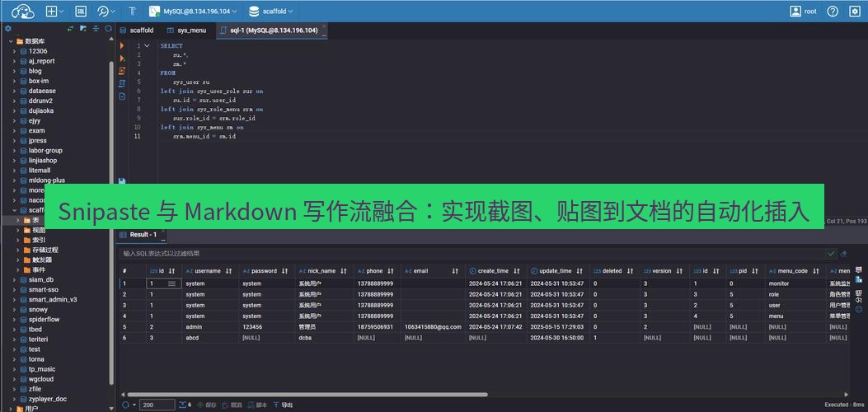Select the litemall database
This screenshot has width=868, height=412.
pyautogui.click(x=40, y=171)
